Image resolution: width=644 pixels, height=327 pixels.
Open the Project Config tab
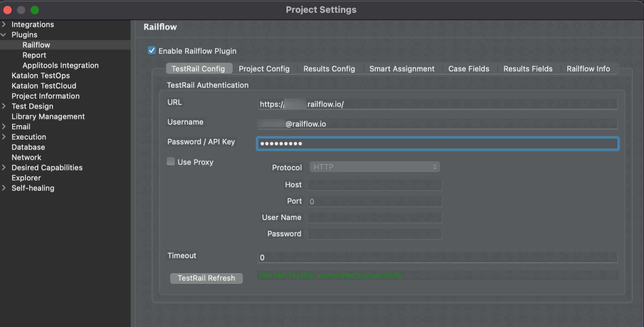pyautogui.click(x=264, y=69)
